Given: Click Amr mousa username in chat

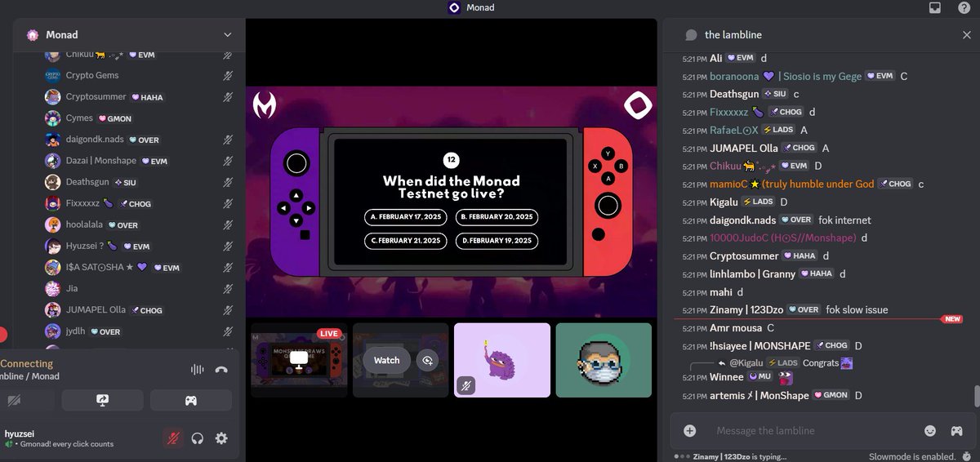Looking at the screenshot, I should point(736,327).
